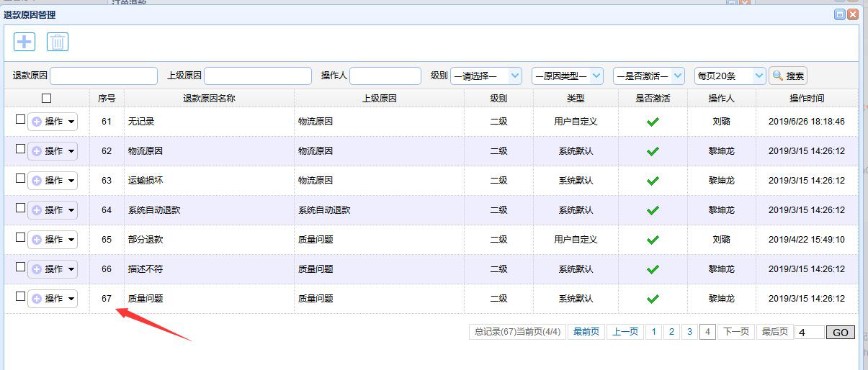The width and height of the screenshot is (868, 370).
Task: Click timestamp 2019/4/22 15:49:10
Action: pos(807,240)
